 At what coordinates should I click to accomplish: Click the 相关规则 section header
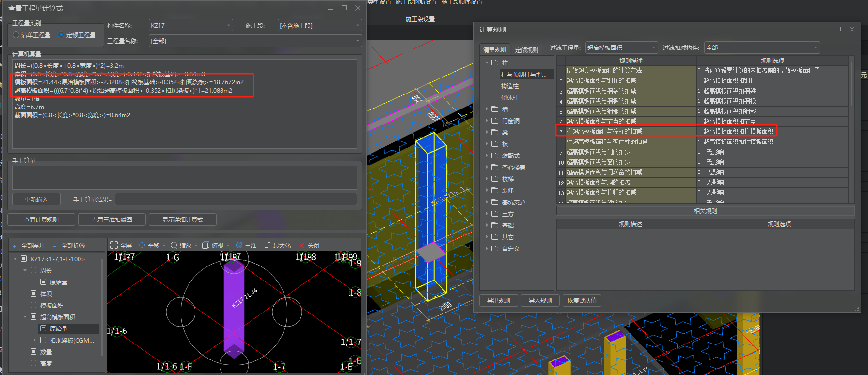[705, 211]
